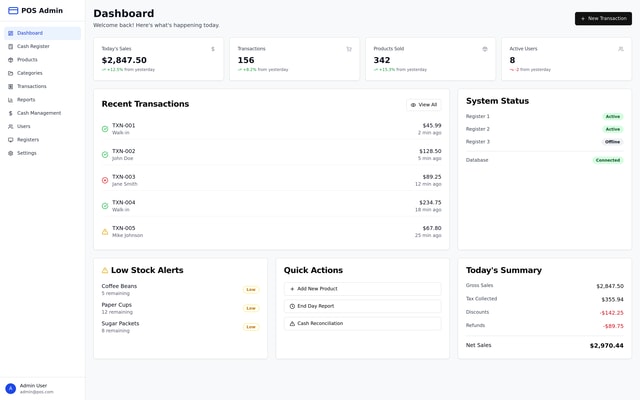Start a New Transaction
The width and height of the screenshot is (640, 400).
click(x=603, y=18)
